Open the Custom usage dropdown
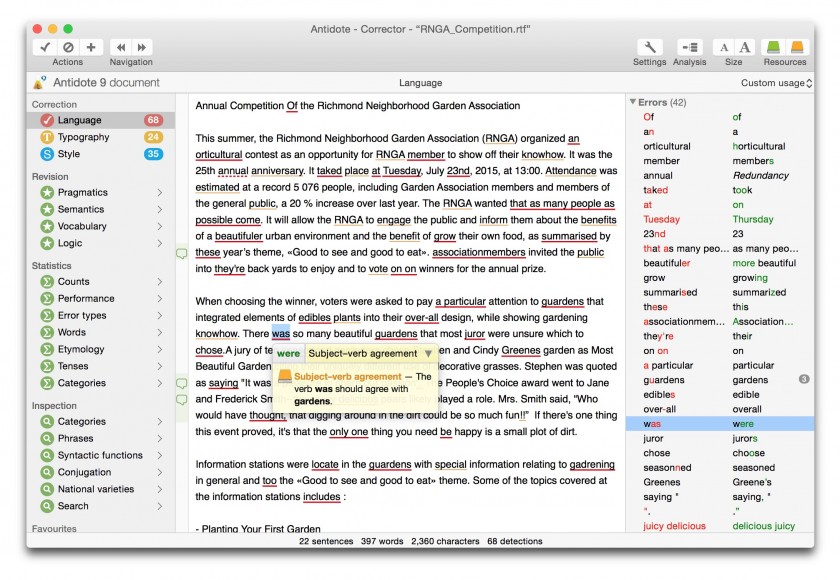 [x=776, y=83]
